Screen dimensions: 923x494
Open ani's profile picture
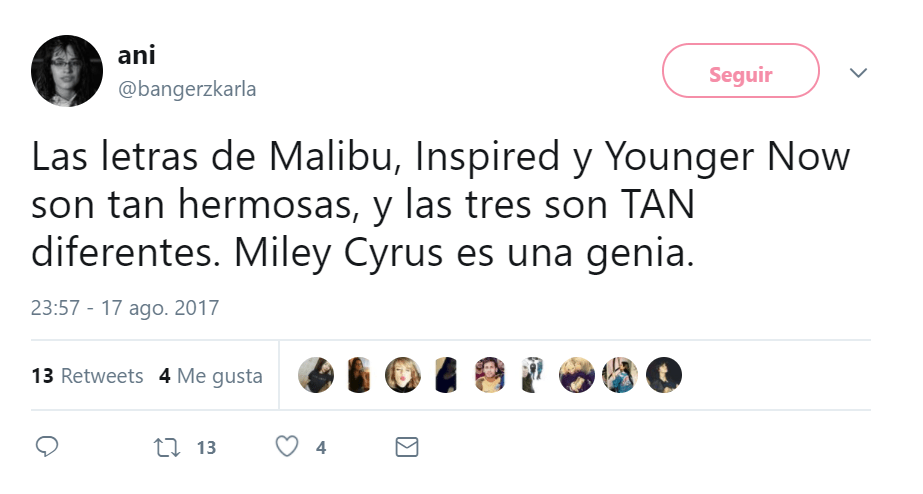pos(67,71)
